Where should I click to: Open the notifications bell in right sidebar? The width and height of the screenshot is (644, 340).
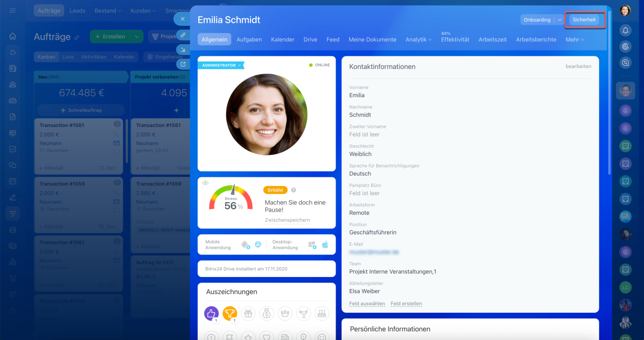[x=625, y=30]
